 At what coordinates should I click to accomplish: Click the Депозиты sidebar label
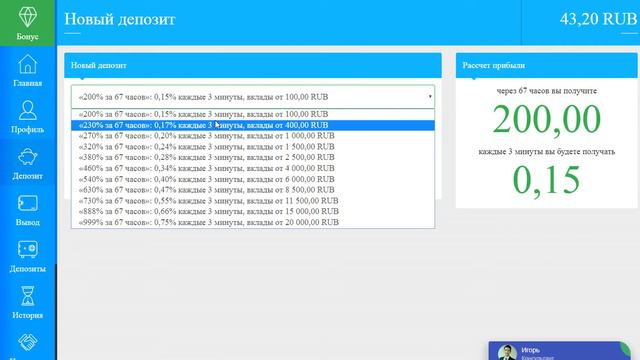[27, 269]
